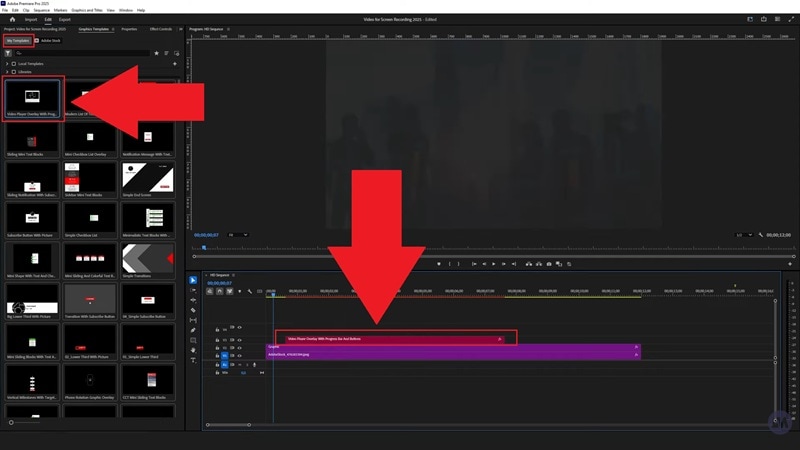The height and width of the screenshot is (450, 800).
Task: Open the File menu
Action: (x=5, y=10)
